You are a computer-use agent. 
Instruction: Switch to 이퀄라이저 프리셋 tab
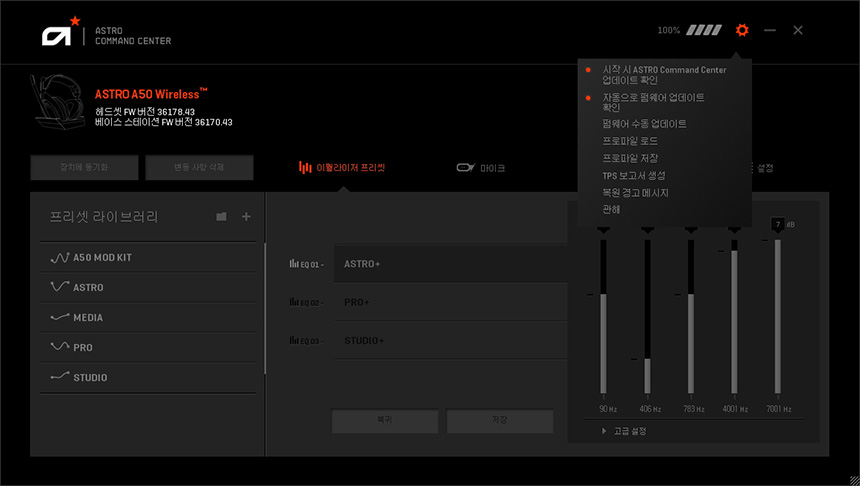(x=342, y=167)
